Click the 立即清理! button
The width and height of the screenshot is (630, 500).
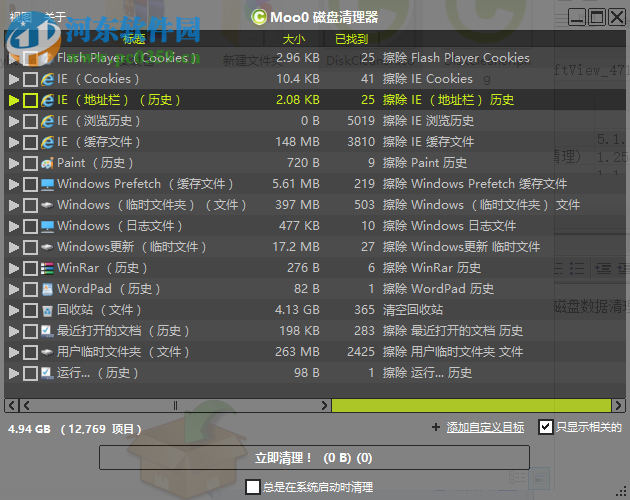(314, 457)
